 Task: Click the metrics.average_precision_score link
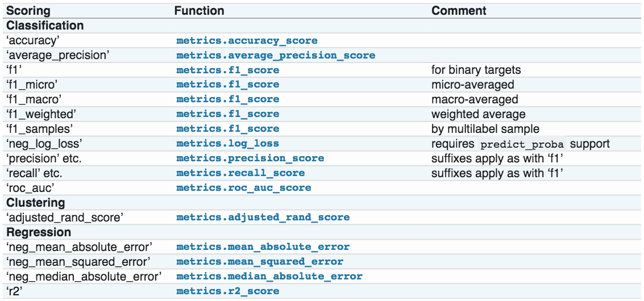(276, 56)
